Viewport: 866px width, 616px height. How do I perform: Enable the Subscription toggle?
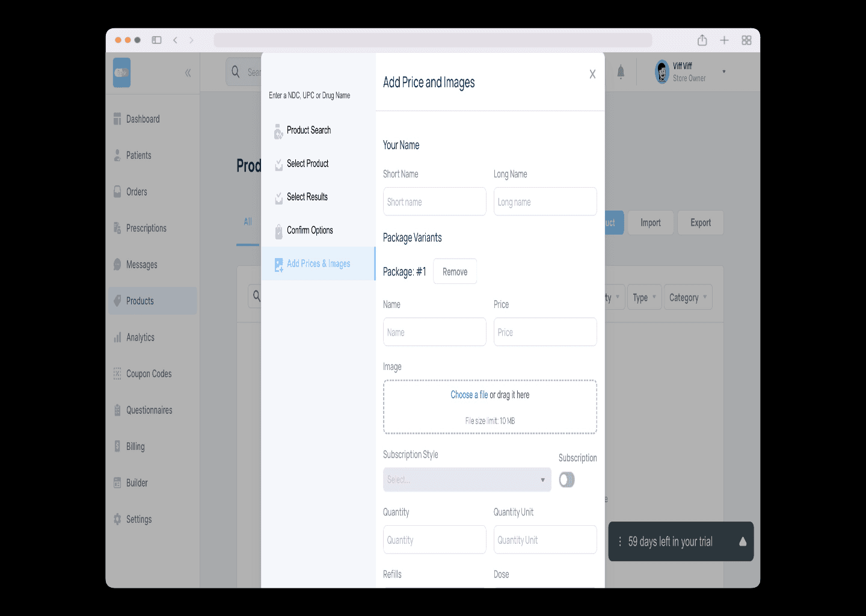tap(566, 479)
